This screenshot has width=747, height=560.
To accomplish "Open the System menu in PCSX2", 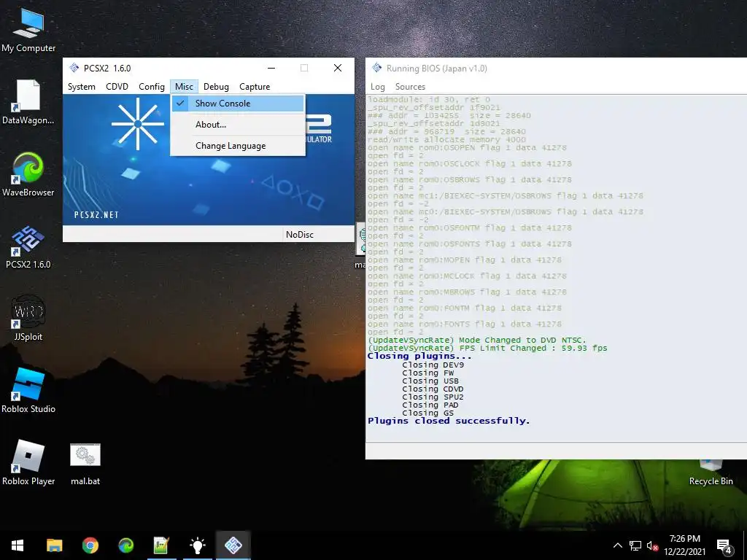I will point(82,87).
